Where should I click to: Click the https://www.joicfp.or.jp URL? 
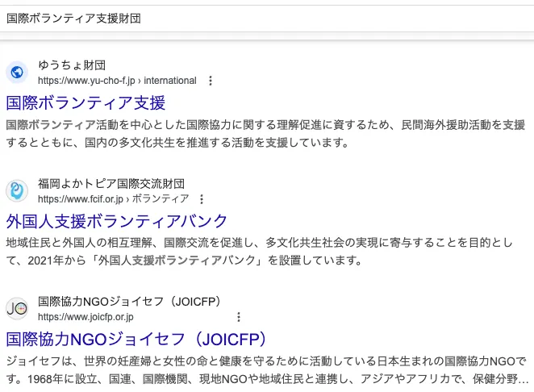click(86, 317)
